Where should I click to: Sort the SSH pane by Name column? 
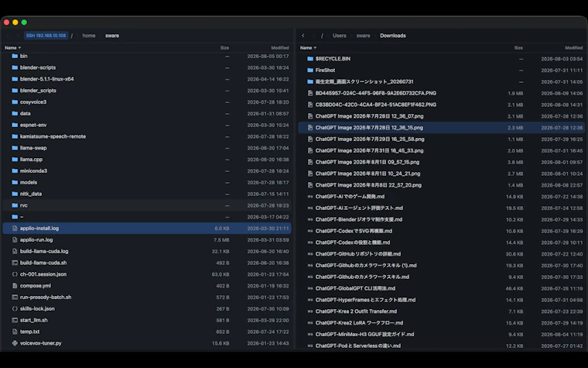click(x=12, y=48)
